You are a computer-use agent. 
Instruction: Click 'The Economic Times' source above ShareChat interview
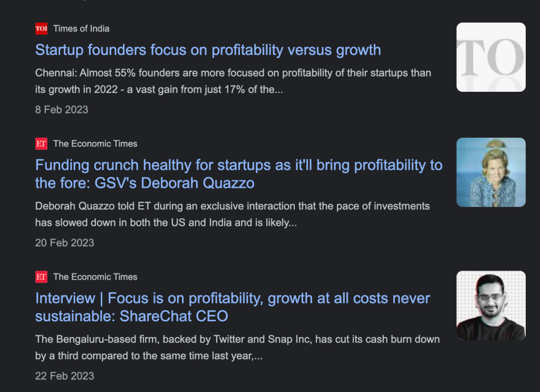pos(95,277)
